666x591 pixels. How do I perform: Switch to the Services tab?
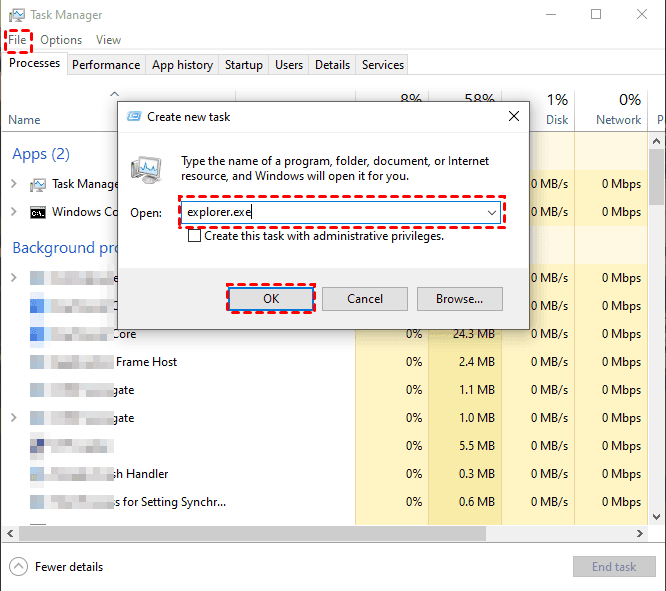coord(382,65)
